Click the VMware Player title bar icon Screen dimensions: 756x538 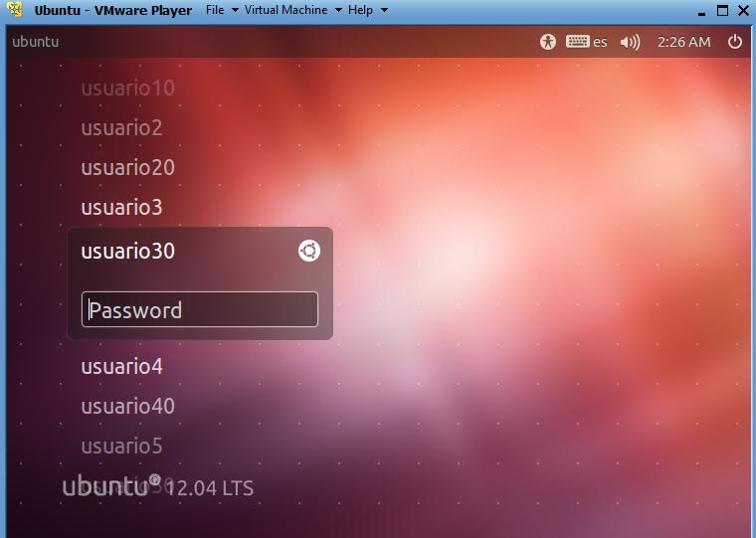(15, 10)
